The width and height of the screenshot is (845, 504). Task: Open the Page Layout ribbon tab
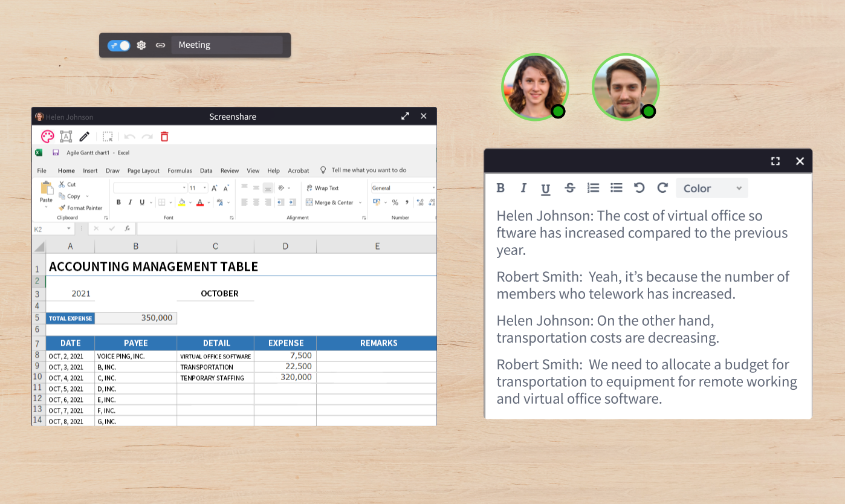coord(143,170)
